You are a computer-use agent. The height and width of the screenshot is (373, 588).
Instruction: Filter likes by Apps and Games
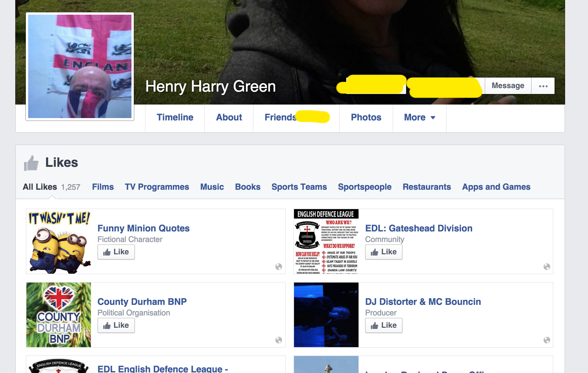click(496, 187)
